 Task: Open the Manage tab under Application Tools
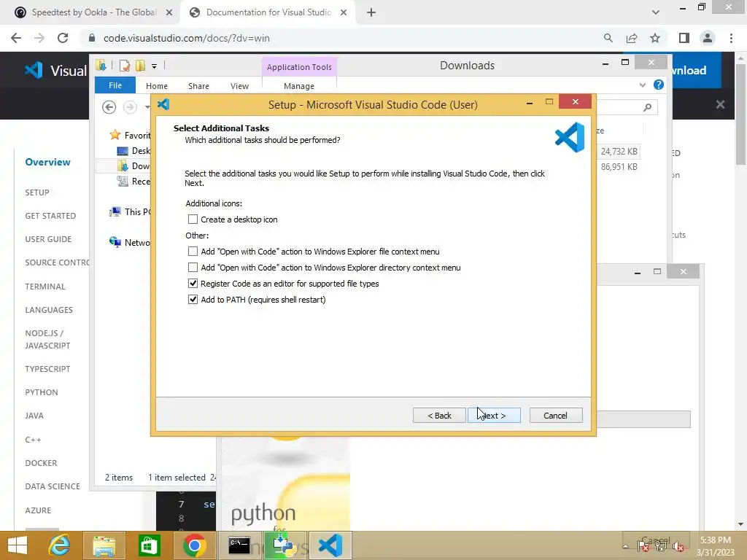[x=298, y=86]
